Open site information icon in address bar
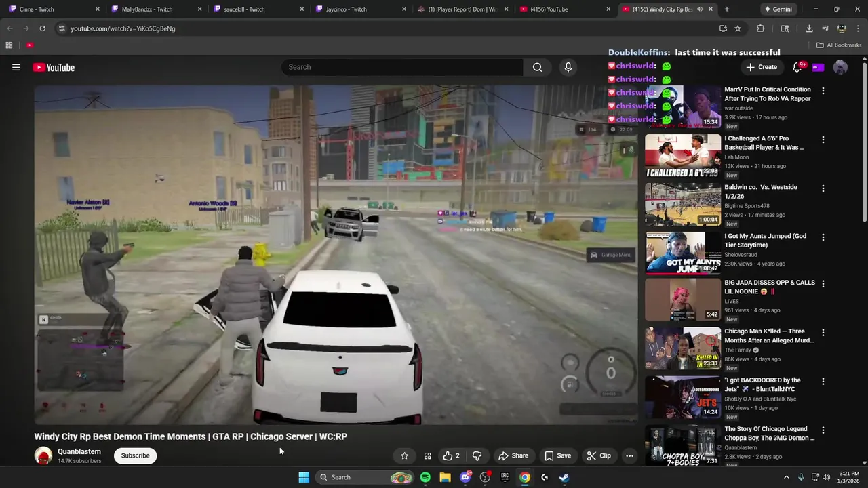The width and height of the screenshot is (868, 488). [x=62, y=28]
